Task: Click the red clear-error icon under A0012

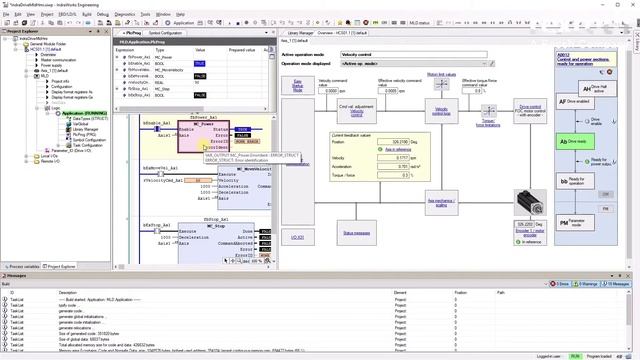Action: pos(609,72)
